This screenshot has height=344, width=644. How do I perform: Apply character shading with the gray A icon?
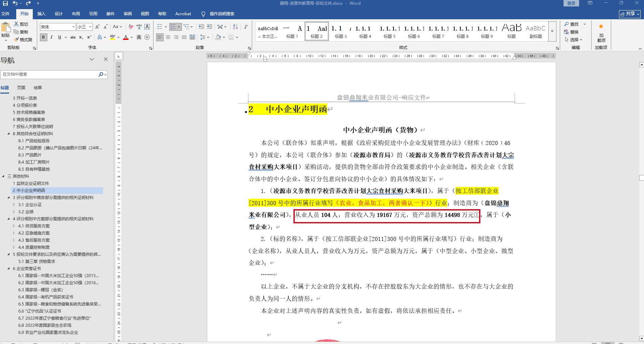click(x=139, y=37)
